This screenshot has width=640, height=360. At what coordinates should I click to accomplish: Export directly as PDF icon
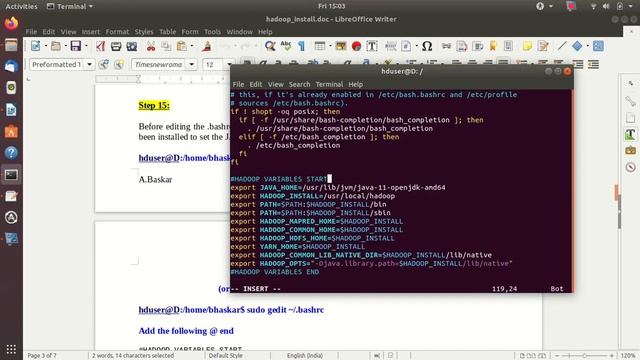[100, 46]
